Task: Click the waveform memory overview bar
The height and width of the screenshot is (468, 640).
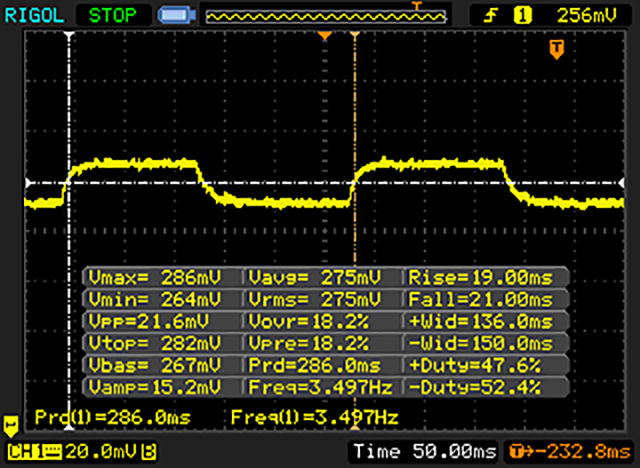Action: (326, 17)
